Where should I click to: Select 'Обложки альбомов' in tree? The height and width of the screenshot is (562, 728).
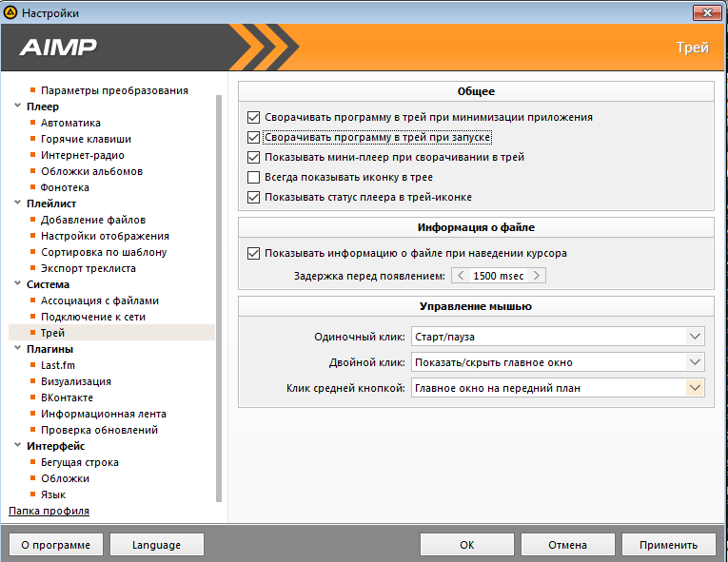click(91, 172)
